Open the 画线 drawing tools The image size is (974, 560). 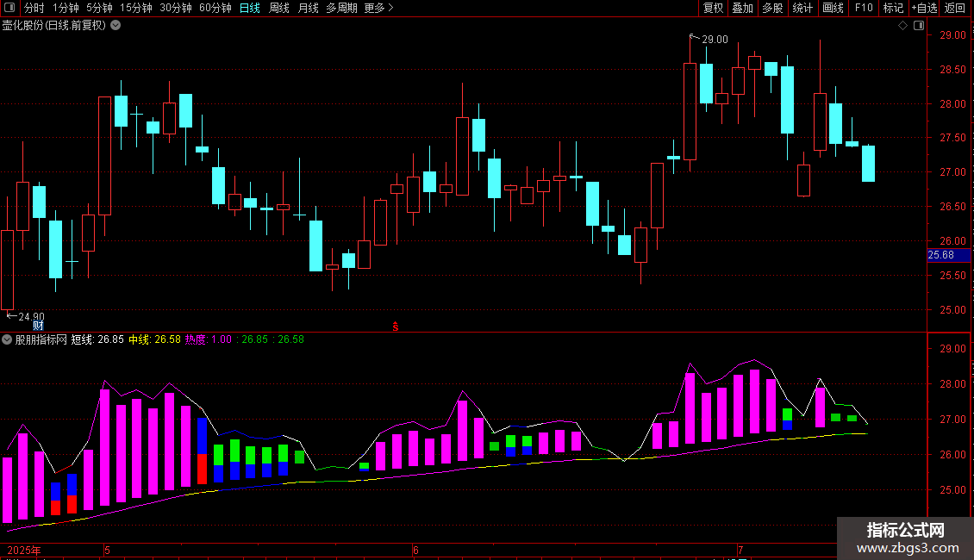click(x=833, y=8)
